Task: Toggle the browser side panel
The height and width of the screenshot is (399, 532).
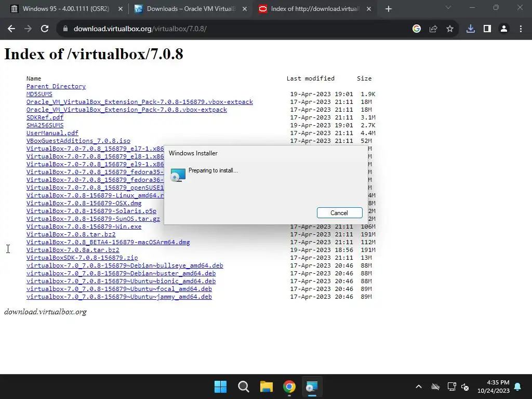Action: tap(487, 29)
